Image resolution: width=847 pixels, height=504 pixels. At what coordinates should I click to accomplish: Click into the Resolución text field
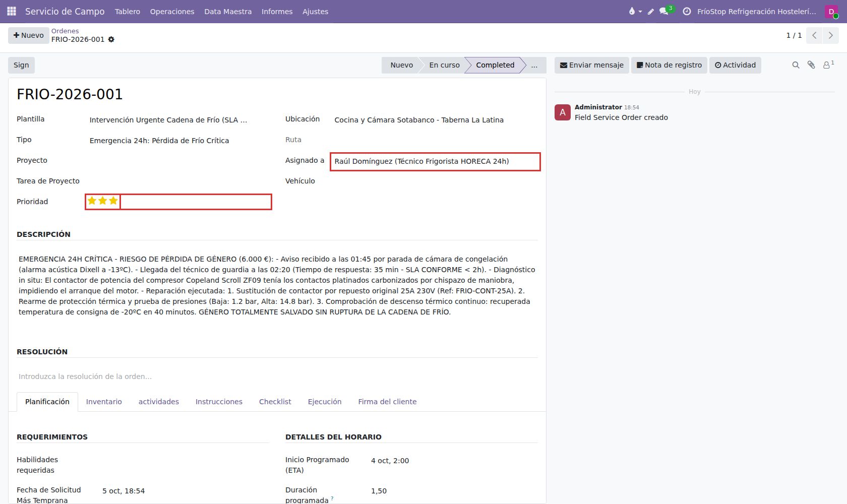[277, 376]
